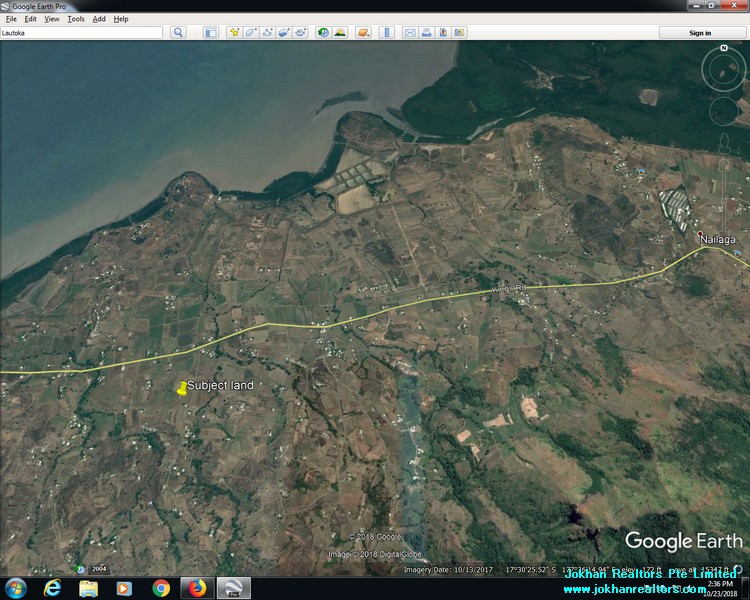750x600 pixels.
Task: Choose the Add Image Overlay tool
Action: [x=284, y=32]
